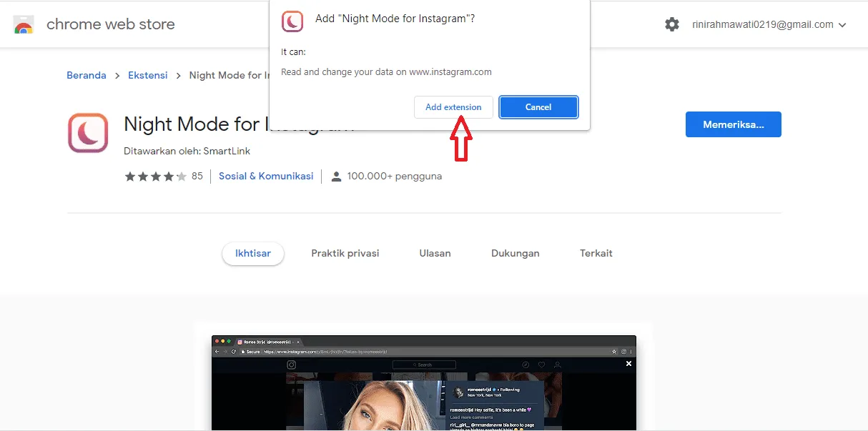Viewport: 868px width, 431px height.
Task: Click the blue Memeriksa... button
Action: coord(733,124)
